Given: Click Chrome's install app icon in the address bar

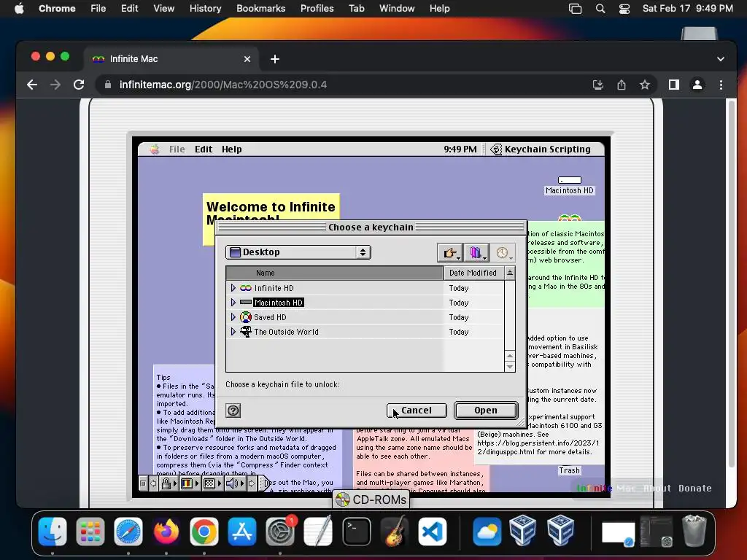Looking at the screenshot, I should pos(598,85).
